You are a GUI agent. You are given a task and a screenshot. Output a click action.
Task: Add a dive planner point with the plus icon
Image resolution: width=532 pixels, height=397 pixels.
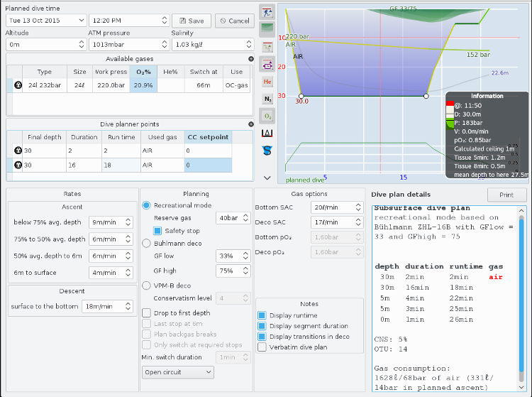(250, 124)
